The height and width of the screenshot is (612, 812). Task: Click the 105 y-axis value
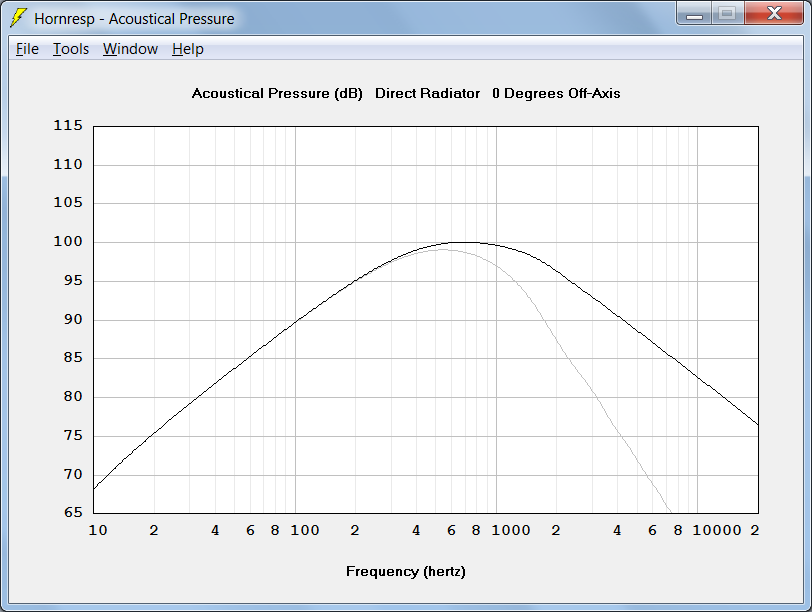(x=68, y=202)
